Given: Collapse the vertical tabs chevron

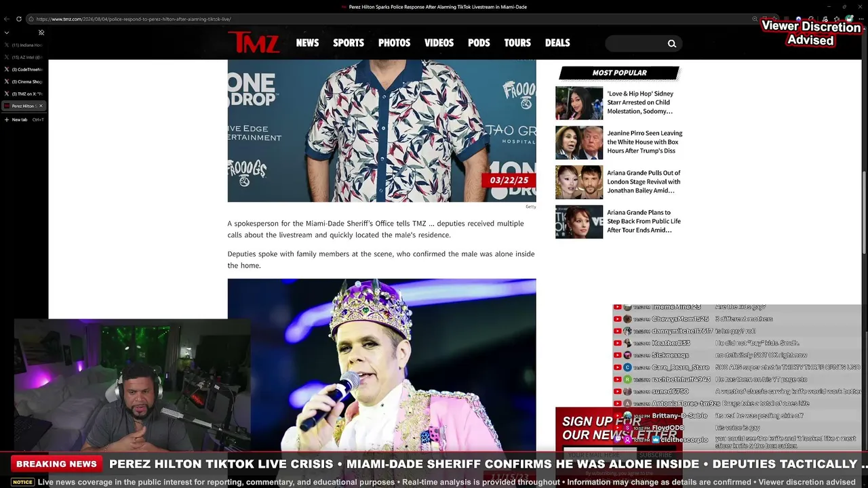Looking at the screenshot, I should click(x=7, y=33).
